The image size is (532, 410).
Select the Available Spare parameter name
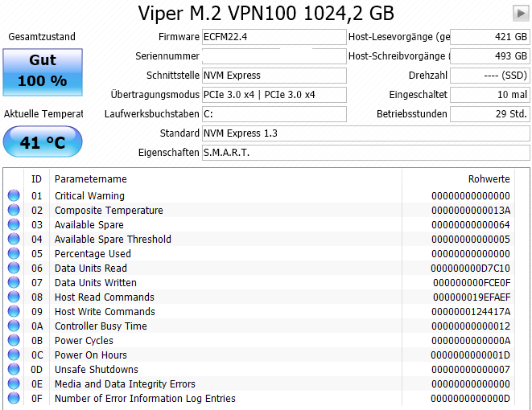(x=89, y=225)
